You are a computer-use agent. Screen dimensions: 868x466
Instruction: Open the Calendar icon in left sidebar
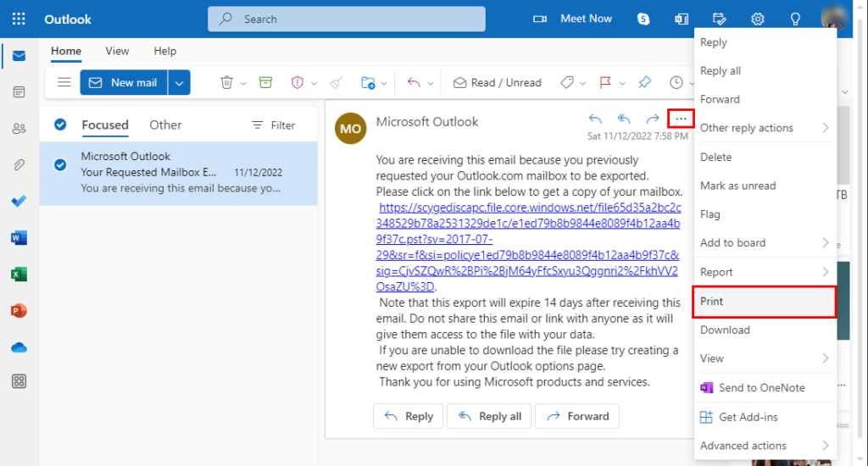19,92
